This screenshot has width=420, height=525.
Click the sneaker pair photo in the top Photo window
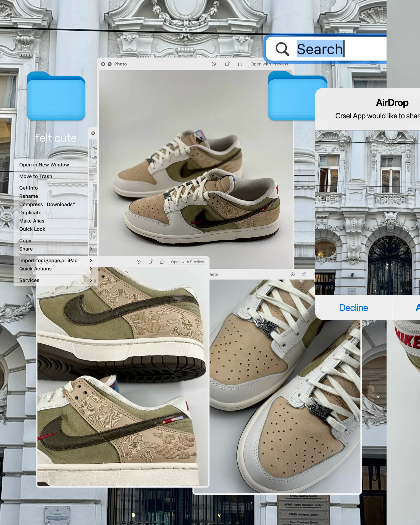tap(196, 169)
